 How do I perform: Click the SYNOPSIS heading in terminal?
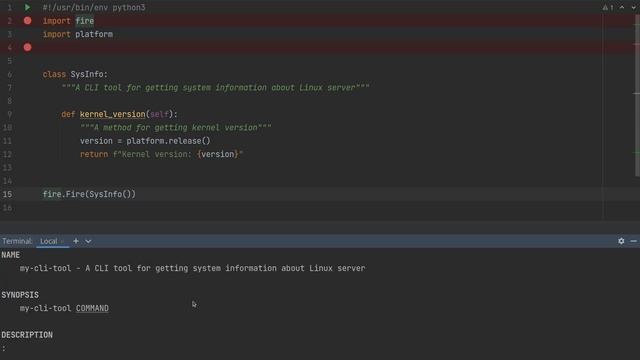tap(20, 295)
